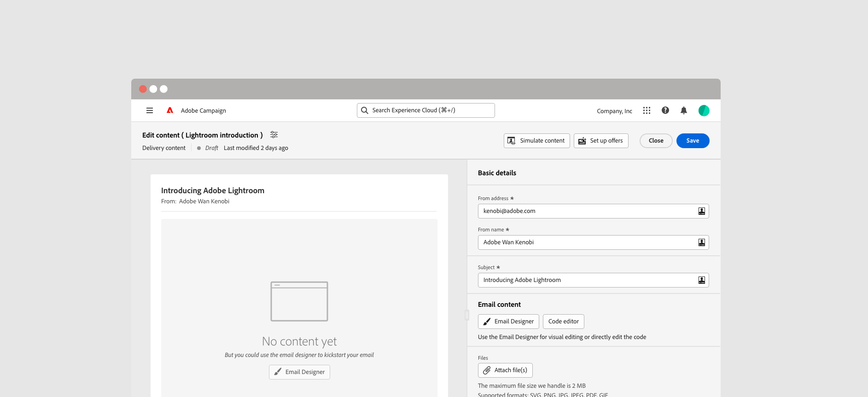Save the email content
Image resolution: width=868 pixels, height=397 pixels.
click(693, 141)
